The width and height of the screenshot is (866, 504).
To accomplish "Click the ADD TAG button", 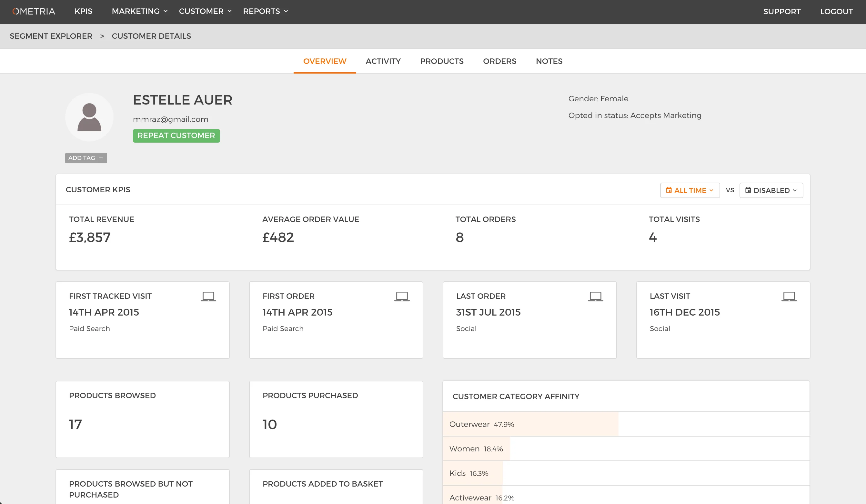I will tap(86, 158).
